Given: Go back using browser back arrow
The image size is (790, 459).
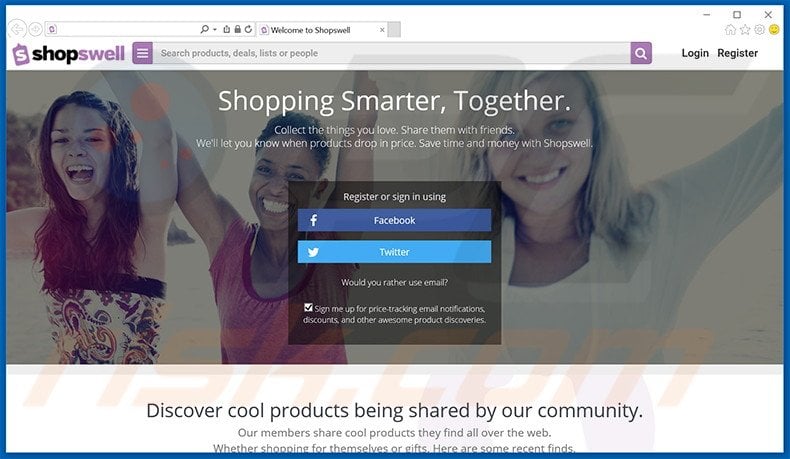Looking at the screenshot, I should (17, 30).
